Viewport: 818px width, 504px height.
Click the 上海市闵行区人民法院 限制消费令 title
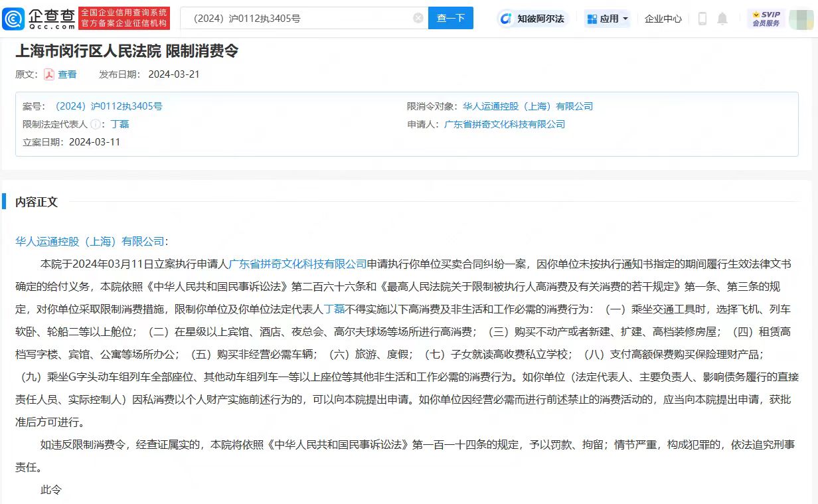click(127, 51)
